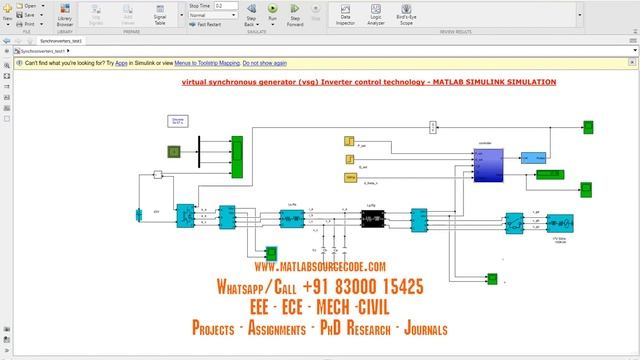Select the top-right green scope block
640x360 pixels.
[x=588, y=127]
